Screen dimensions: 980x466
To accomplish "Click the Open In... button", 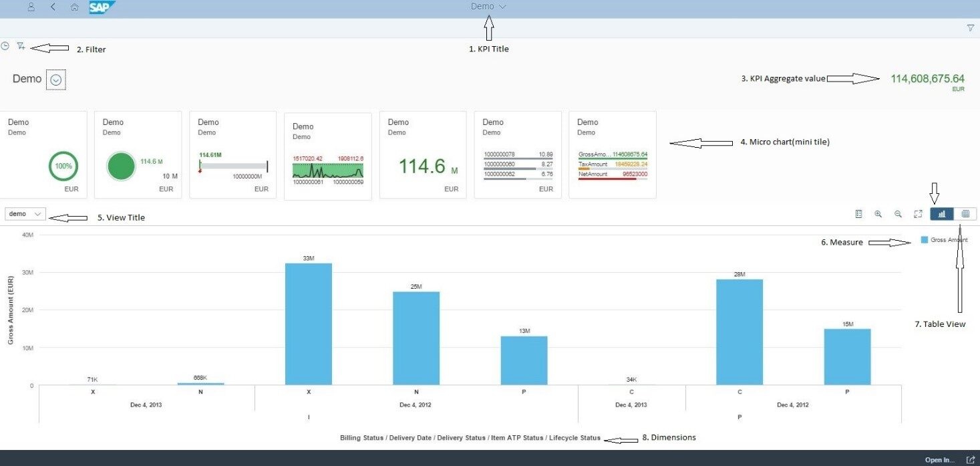I will (939, 460).
